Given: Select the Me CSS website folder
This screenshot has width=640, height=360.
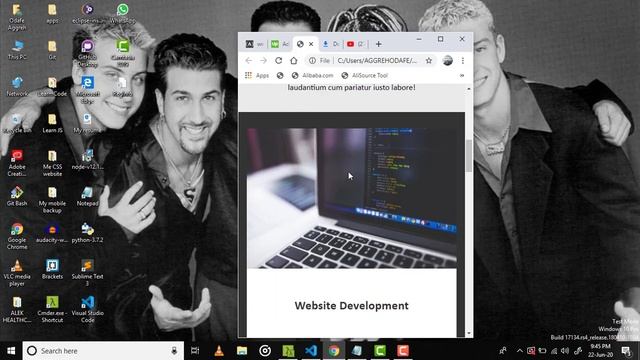Looking at the screenshot, I should [x=52, y=163].
